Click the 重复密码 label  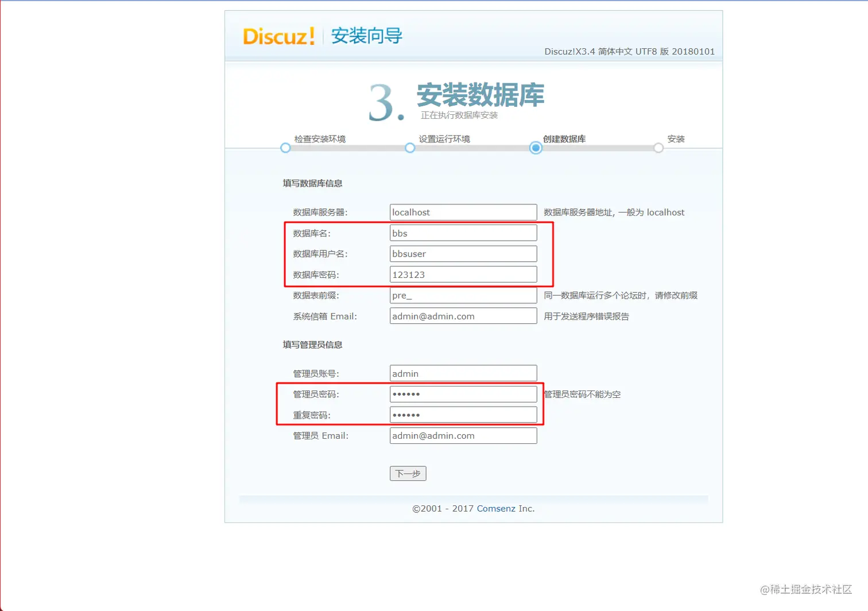coord(312,415)
